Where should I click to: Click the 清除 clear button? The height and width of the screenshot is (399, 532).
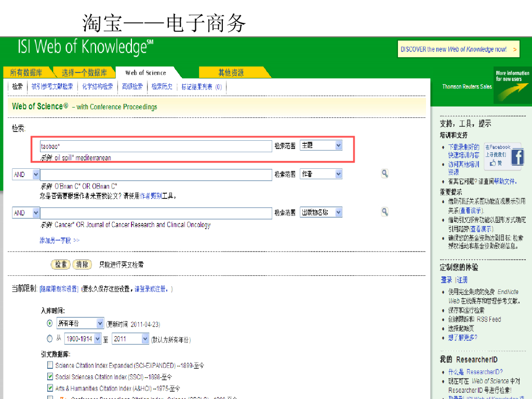(x=82, y=264)
